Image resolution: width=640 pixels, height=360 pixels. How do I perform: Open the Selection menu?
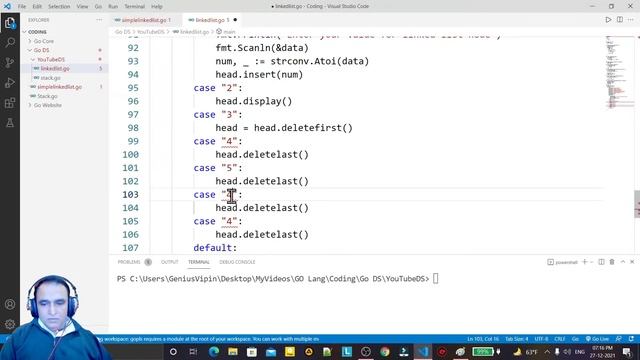[59, 6]
